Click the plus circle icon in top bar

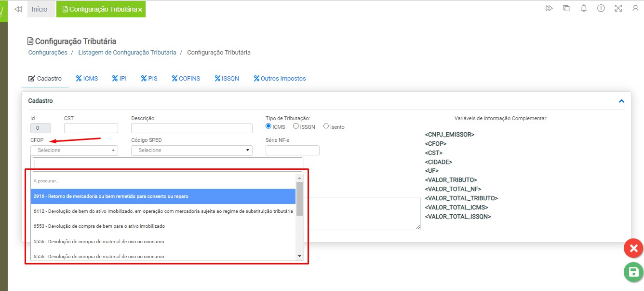tap(601, 9)
